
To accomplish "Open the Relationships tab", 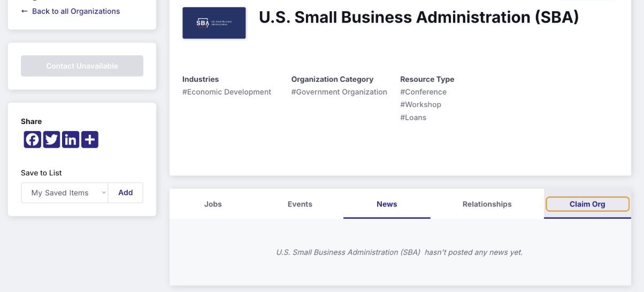I will coord(487,204).
